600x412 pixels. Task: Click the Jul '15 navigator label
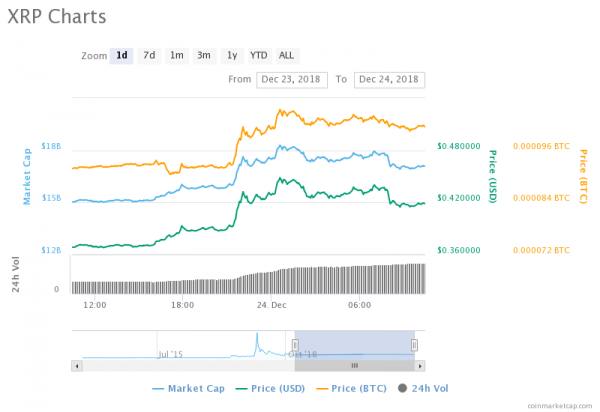(170, 354)
